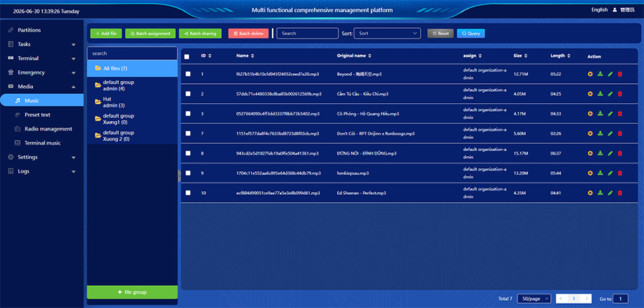The width and height of the screenshot is (644, 308).
Task: Check the box for file ID 10
Action: point(187,193)
